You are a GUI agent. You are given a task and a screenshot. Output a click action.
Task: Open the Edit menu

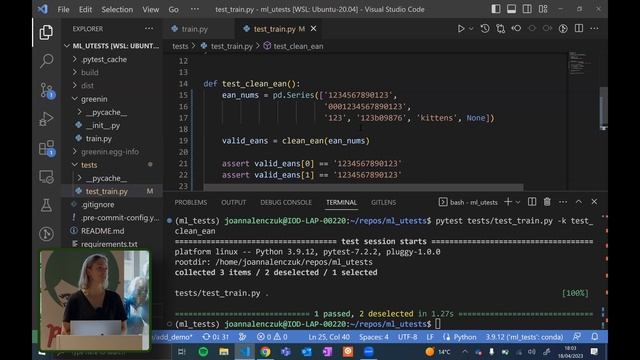pyautogui.click(x=85, y=9)
